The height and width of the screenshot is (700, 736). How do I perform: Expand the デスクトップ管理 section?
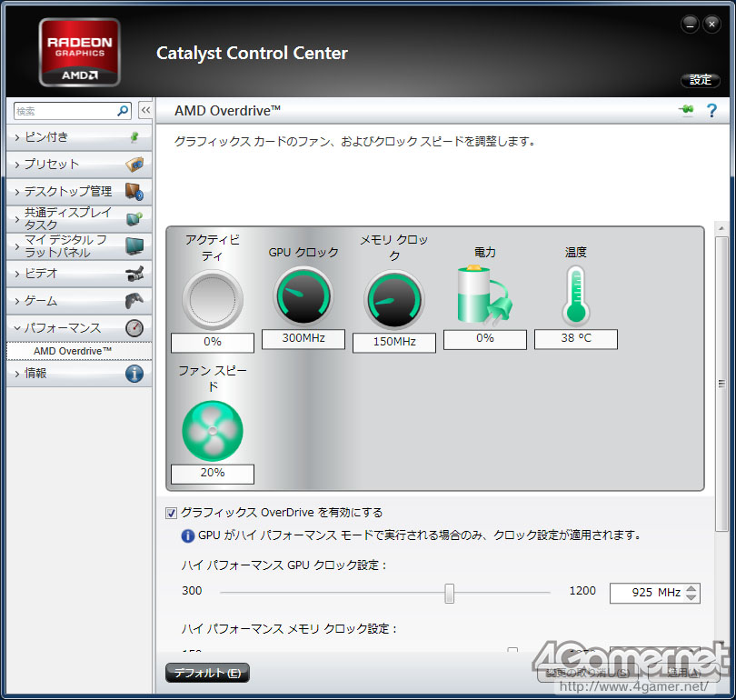click(79, 192)
